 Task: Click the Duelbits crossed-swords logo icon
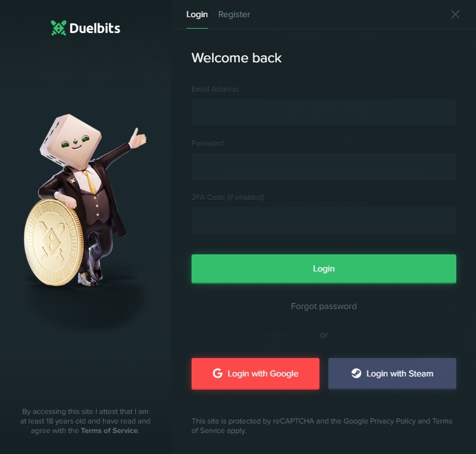pyautogui.click(x=59, y=28)
